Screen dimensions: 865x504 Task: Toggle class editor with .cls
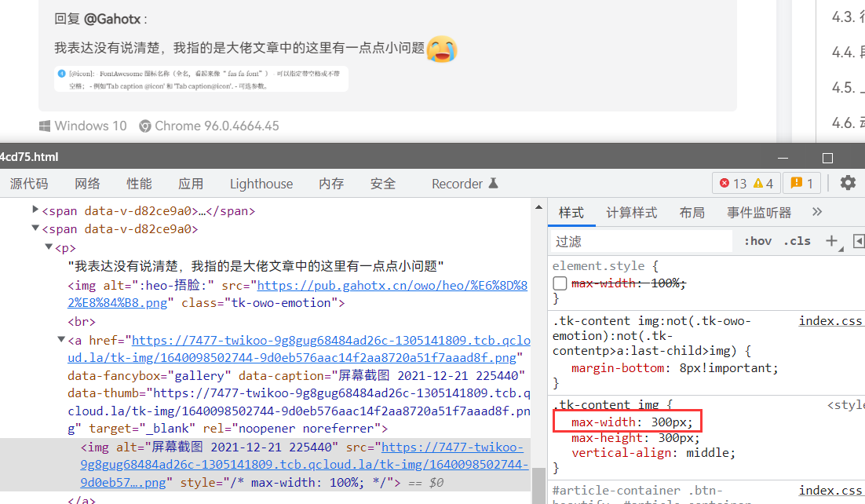click(x=797, y=240)
